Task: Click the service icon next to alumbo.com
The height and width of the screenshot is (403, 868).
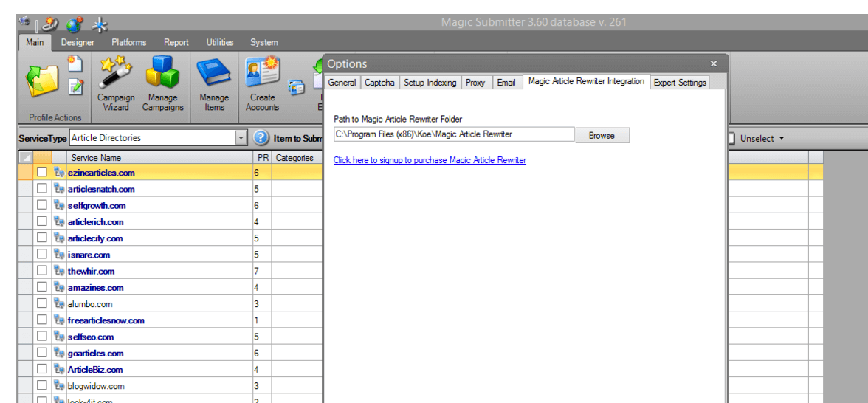Action: pyautogui.click(x=59, y=304)
